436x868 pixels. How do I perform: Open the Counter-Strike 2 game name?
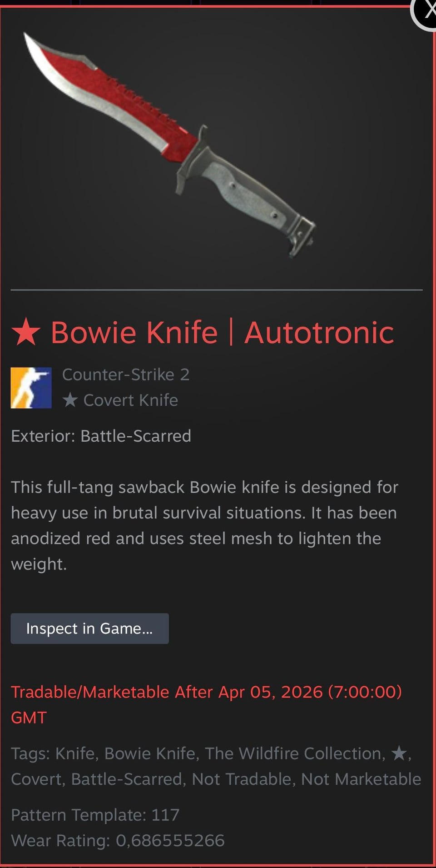tap(126, 374)
